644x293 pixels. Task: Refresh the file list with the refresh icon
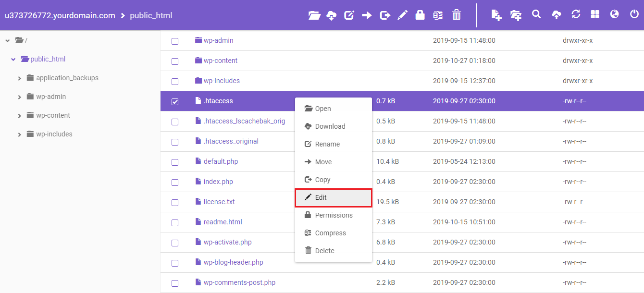click(576, 14)
